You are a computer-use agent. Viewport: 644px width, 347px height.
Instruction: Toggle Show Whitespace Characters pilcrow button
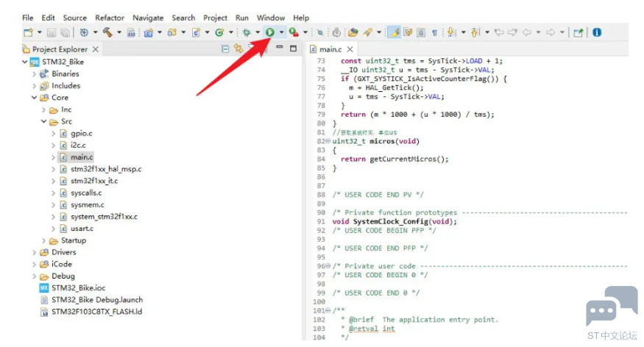coord(434,32)
